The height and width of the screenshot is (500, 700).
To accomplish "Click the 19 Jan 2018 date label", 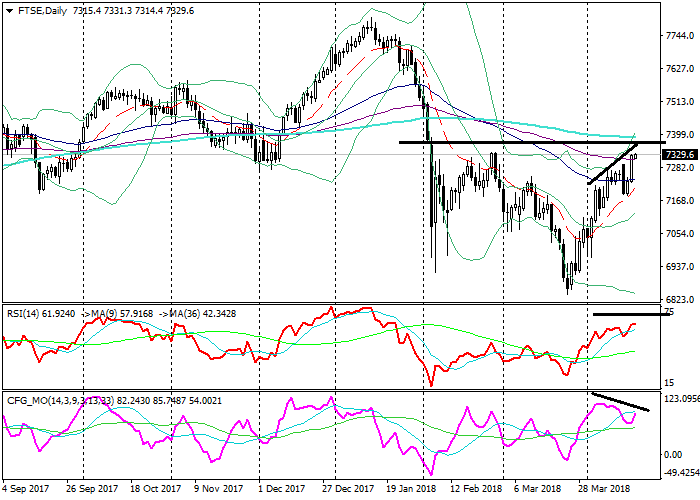I will pyautogui.click(x=411, y=489).
